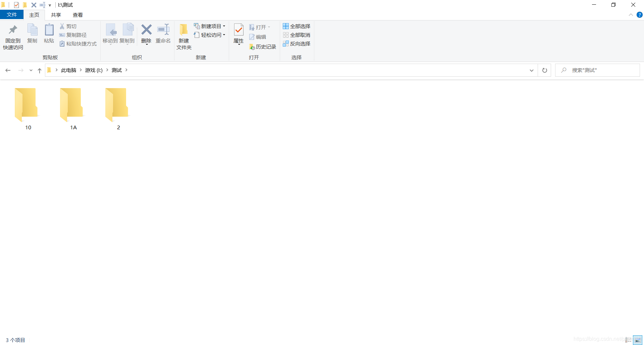This screenshot has width=644, height=345.
Task: Click the search 测试 input box
Action: coord(597,70)
